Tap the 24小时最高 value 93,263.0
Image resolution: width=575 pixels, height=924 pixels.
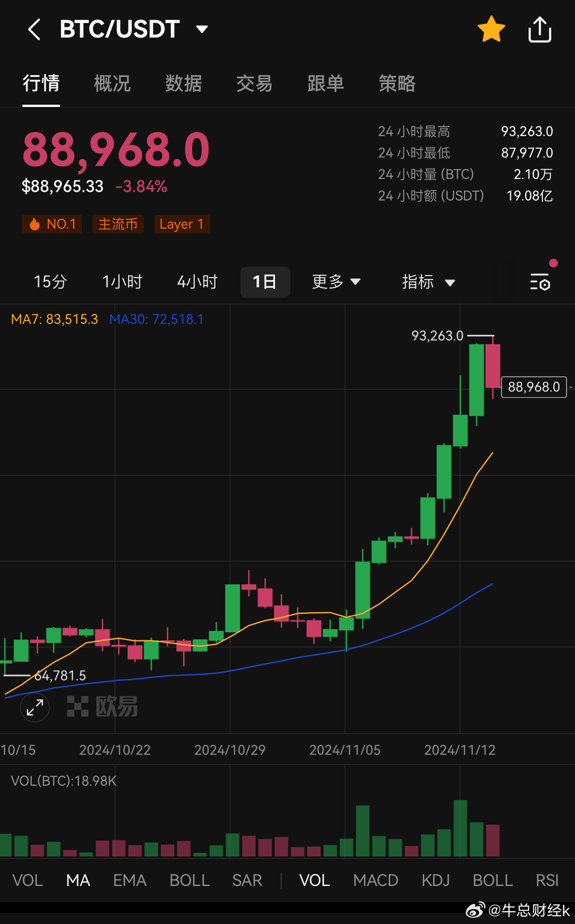tap(527, 131)
